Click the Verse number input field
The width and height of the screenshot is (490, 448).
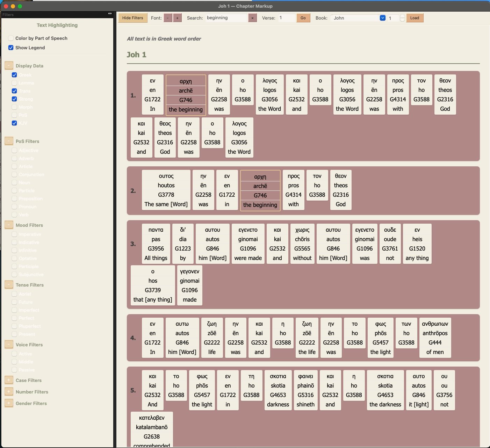(287, 18)
